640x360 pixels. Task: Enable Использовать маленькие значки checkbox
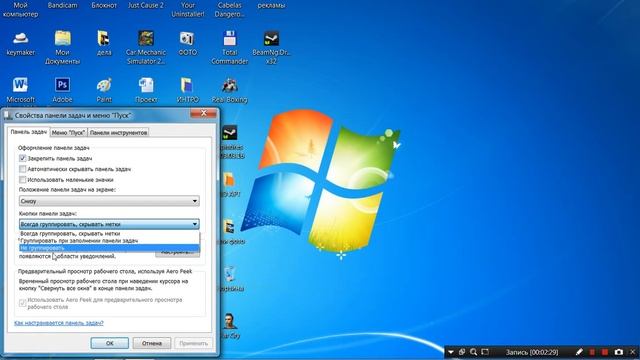pyautogui.click(x=22, y=180)
